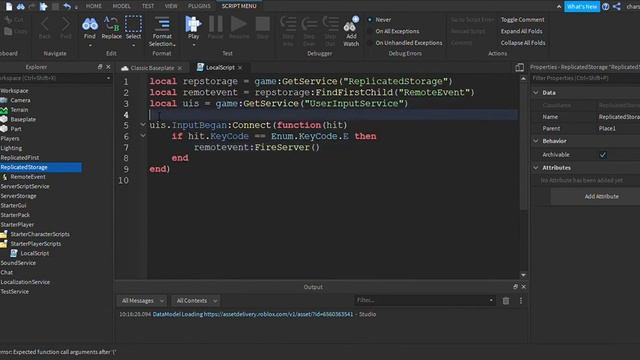Click script editor scroll up arrow
640x360 pixels.
pos(523,78)
